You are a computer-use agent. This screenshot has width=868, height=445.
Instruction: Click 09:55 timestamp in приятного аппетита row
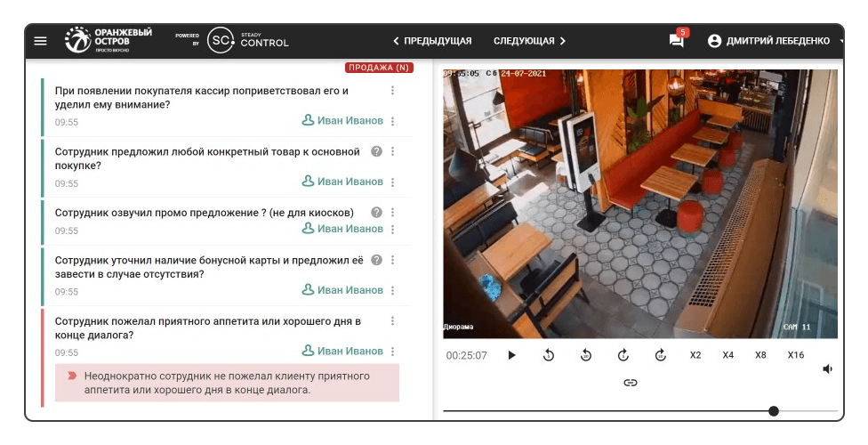point(67,352)
